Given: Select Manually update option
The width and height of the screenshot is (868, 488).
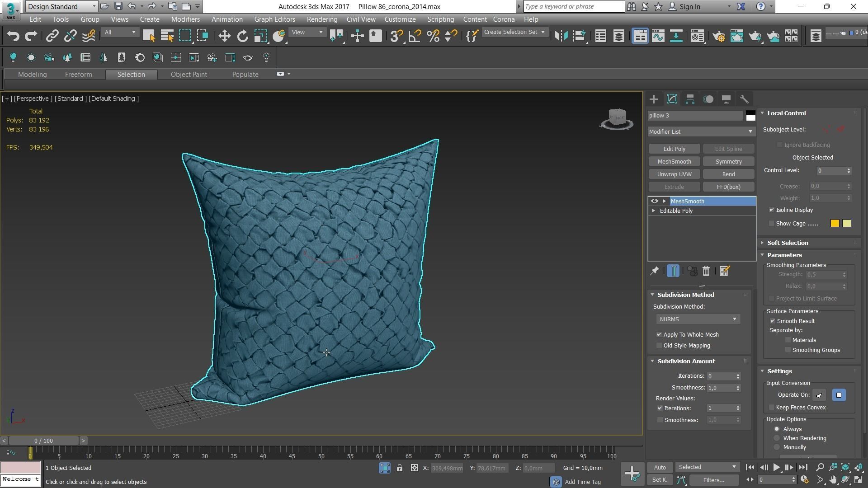Looking at the screenshot, I should tap(777, 447).
